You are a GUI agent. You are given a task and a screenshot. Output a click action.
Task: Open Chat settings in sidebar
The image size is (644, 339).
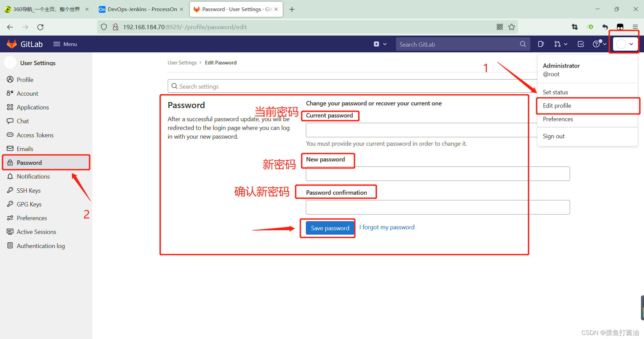point(46,121)
